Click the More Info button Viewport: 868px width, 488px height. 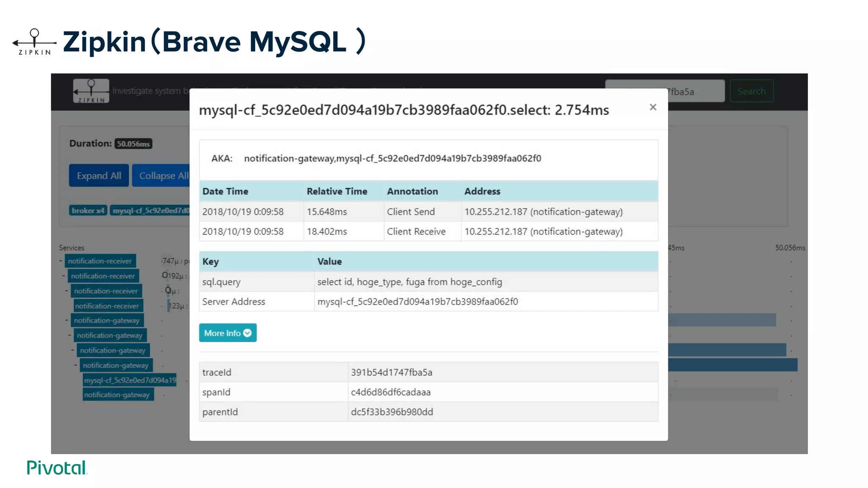click(x=228, y=333)
